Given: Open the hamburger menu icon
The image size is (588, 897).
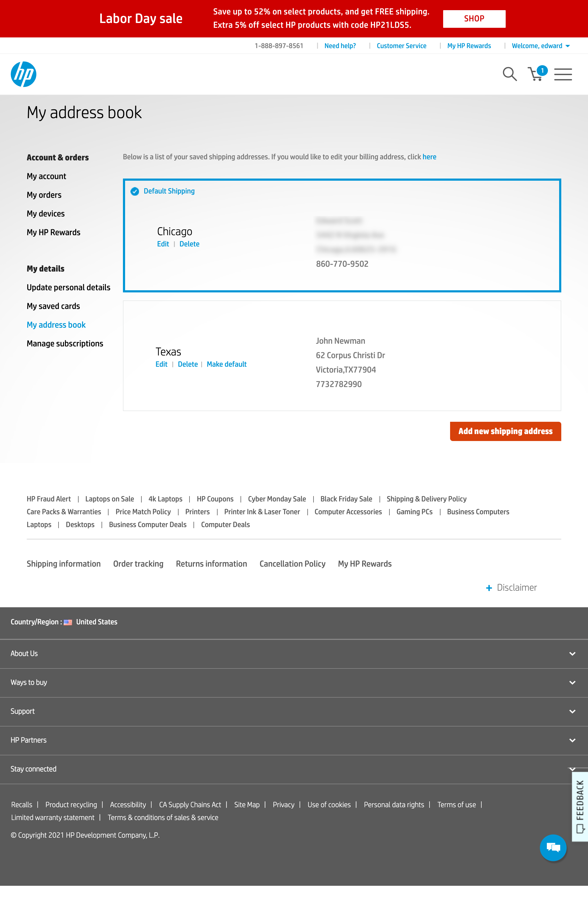Looking at the screenshot, I should click(x=563, y=74).
